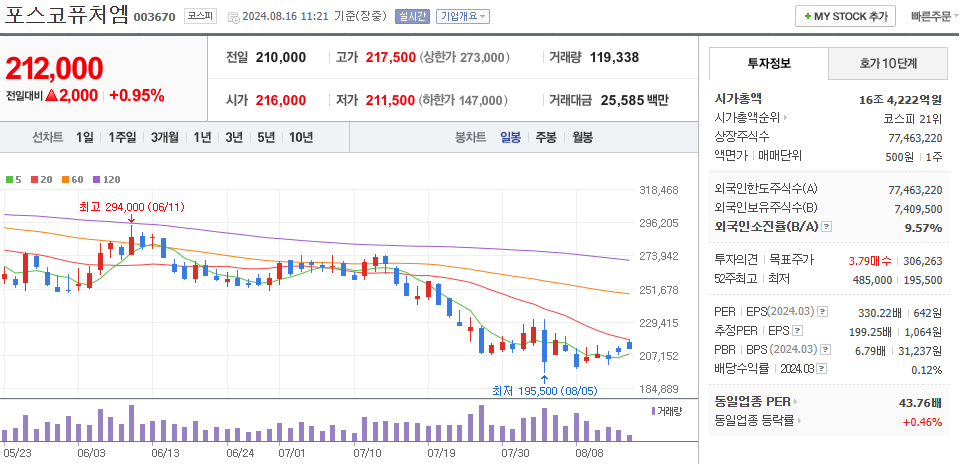This screenshot has width=962, height=464.
Task: Open help icon next to 배당수익률 2024.03
Action: click(x=822, y=369)
